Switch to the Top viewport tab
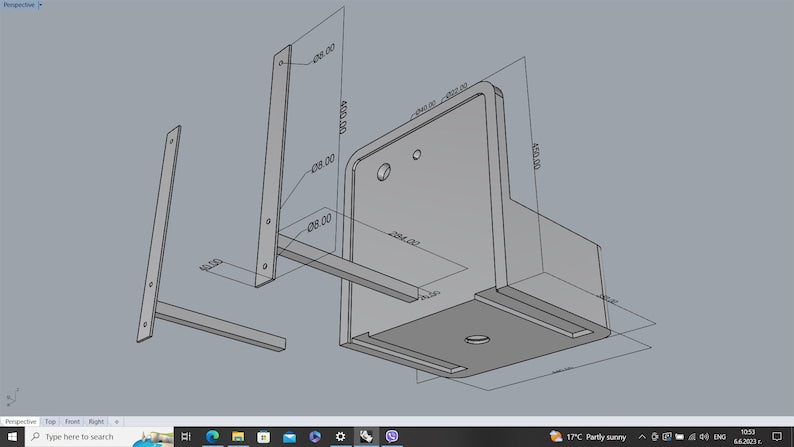The image size is (794, 447). (x=50, y=421)
